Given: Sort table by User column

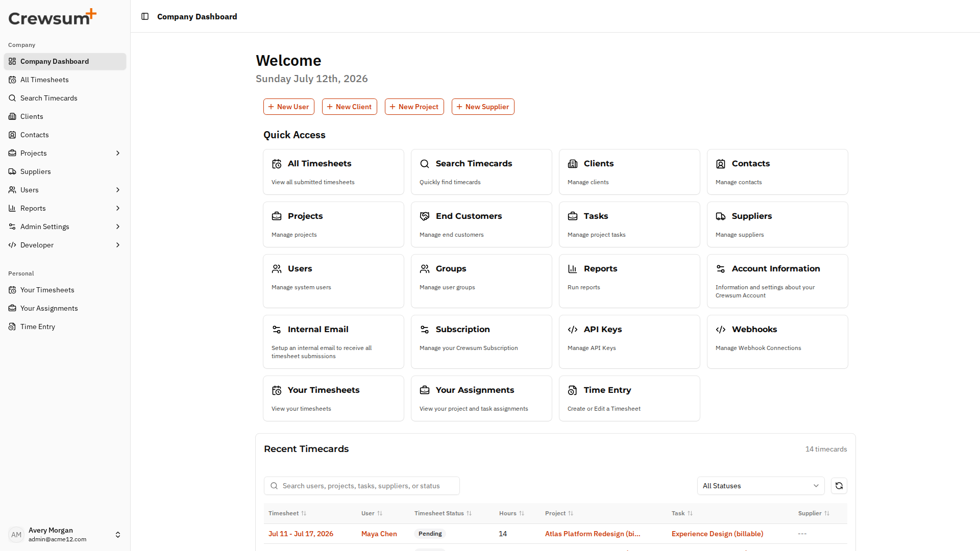Looking at the screenshot, I should (372, 513).
